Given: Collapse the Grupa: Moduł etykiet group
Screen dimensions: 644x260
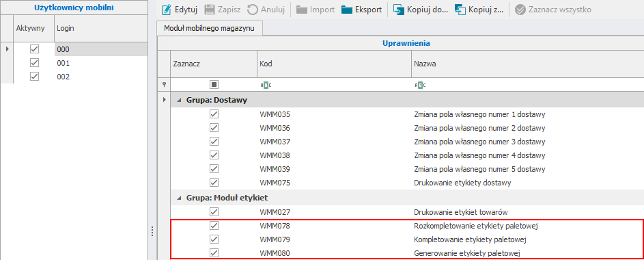Looking at the screenshot, I should [x=179, y=198].
